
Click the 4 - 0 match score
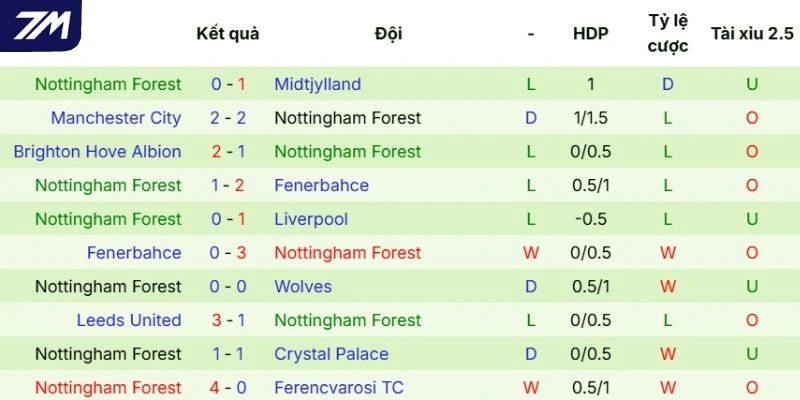click(228, 387)
